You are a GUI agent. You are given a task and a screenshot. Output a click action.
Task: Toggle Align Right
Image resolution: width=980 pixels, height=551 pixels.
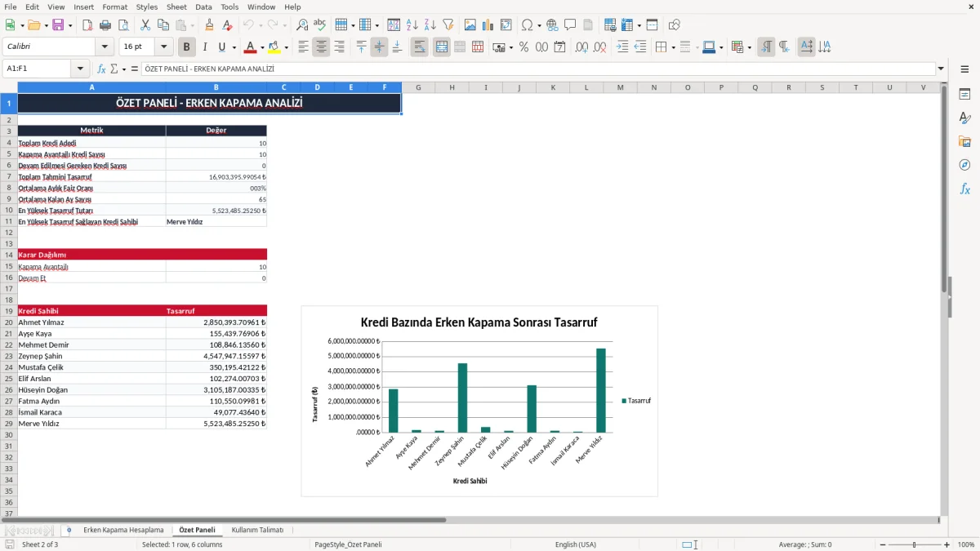pos(339,47)
